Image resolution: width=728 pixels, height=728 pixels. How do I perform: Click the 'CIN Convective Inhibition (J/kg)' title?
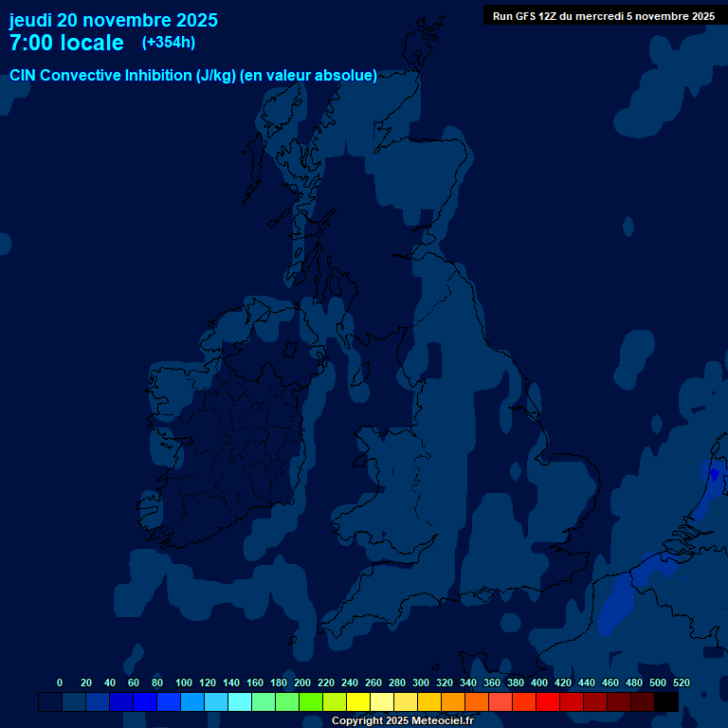tap(123, 75)
